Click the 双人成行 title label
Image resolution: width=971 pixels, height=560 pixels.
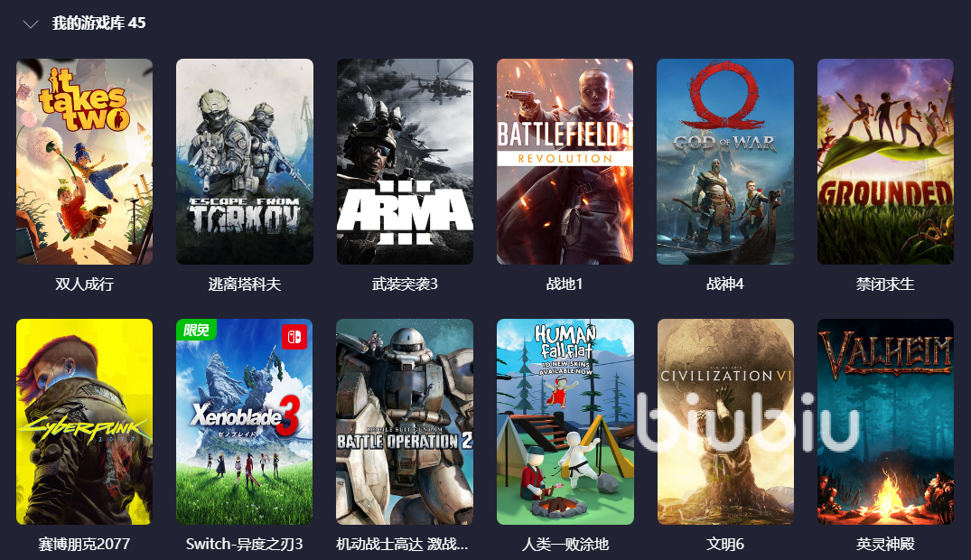coord(84,285)
